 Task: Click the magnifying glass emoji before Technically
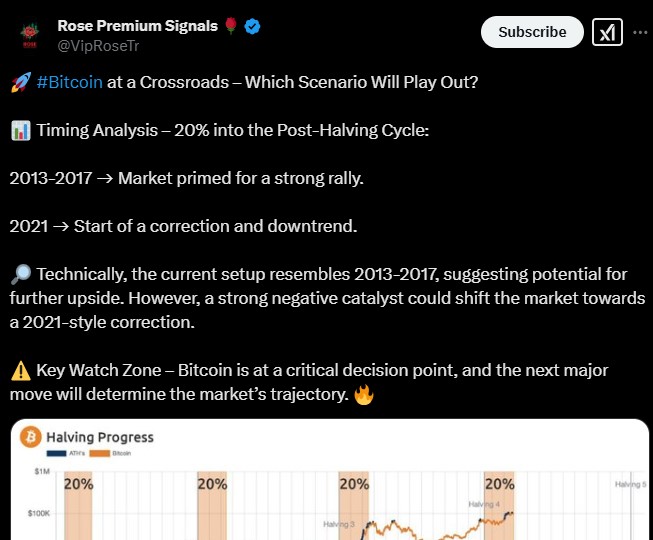coord(21,274)
